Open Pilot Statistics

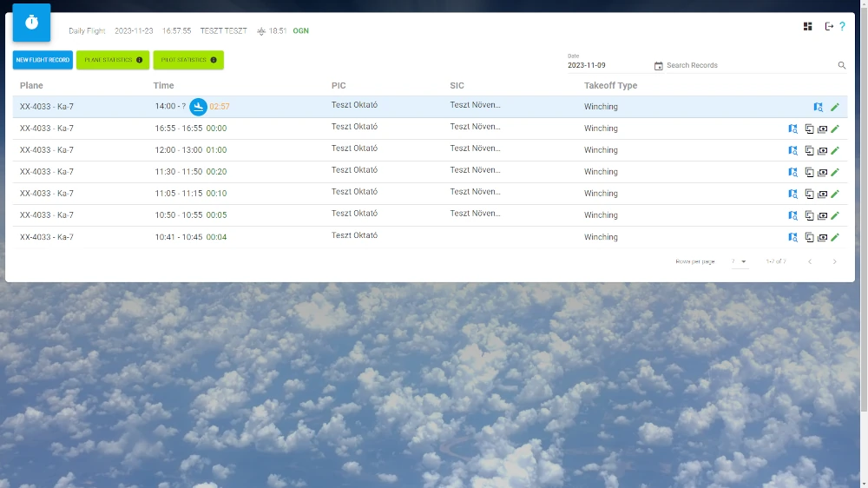pyautogui.click(x=188, y=60)
